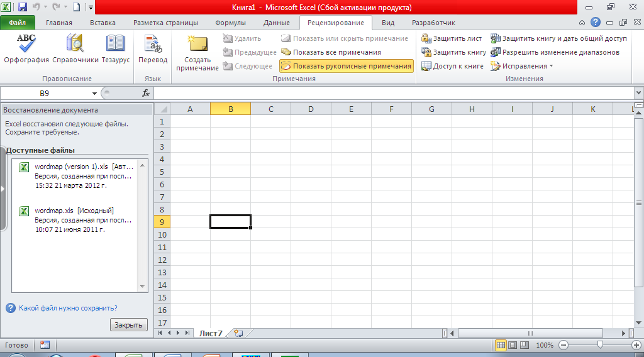
Task: Click Защитить книгу и дать общий доступ
Action: (559, 38)
